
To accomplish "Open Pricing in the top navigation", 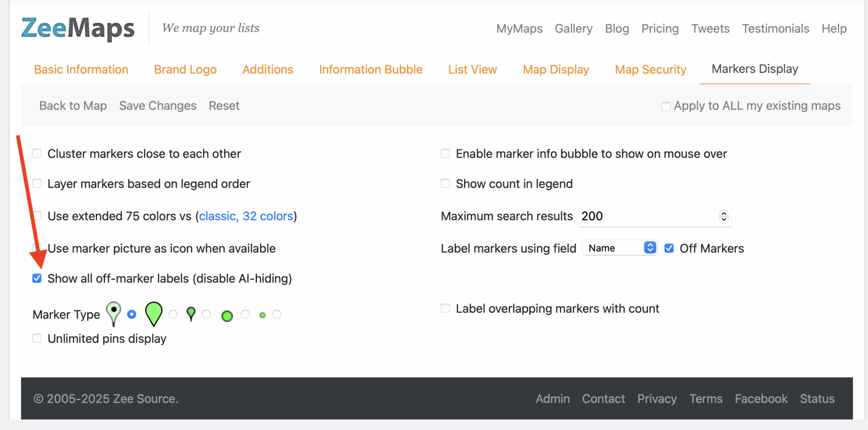I will coord(660,28).
